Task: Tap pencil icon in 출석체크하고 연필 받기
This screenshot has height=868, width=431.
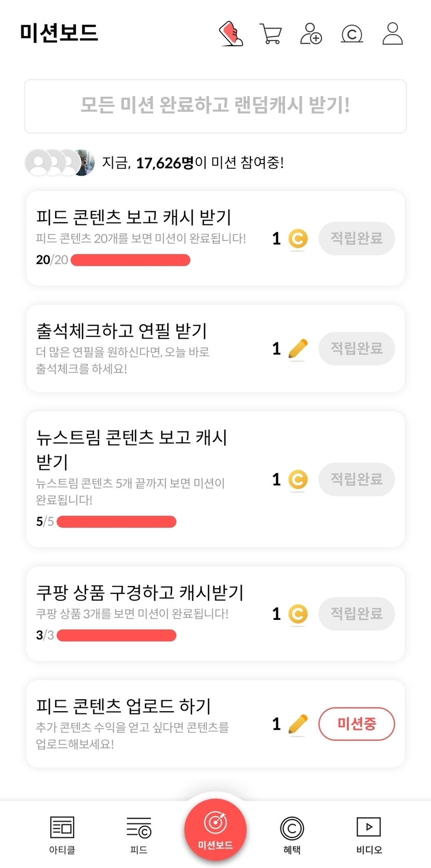Action: [x=298, y=349]
